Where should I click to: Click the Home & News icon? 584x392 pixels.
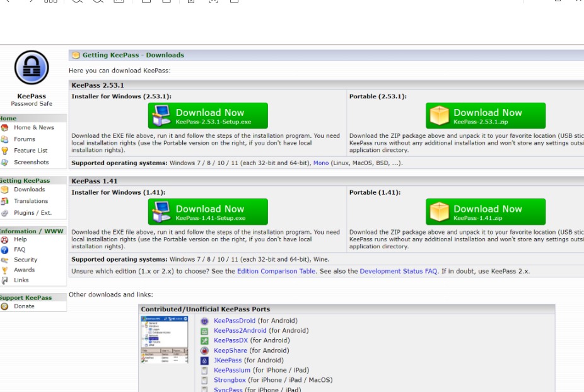coord(4,128)
